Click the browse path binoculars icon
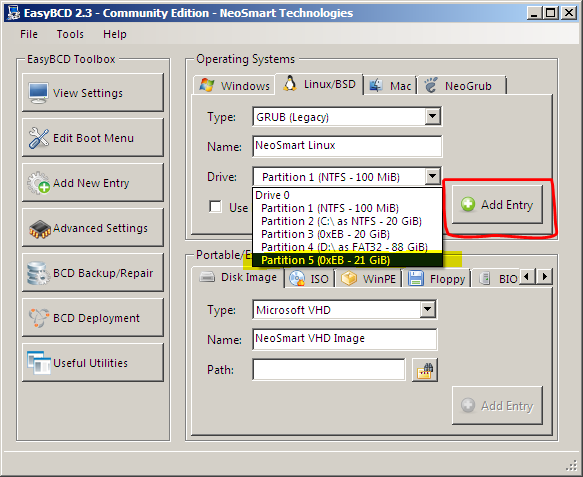583x477 pixels. coord(425,370)
